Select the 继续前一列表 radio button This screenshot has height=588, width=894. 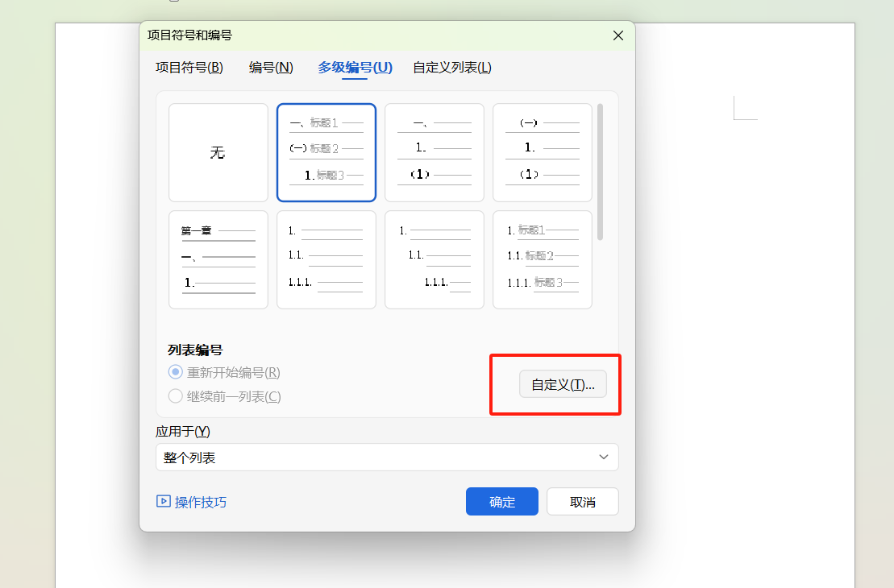(175, 396)
